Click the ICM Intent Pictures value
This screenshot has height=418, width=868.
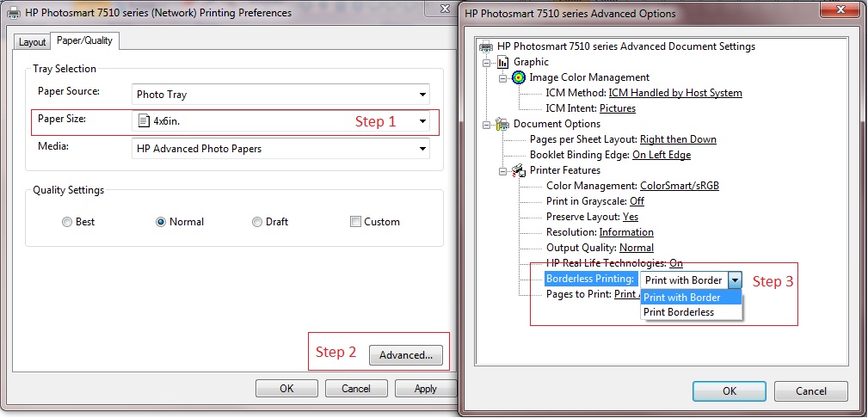[x=618, y=108]
